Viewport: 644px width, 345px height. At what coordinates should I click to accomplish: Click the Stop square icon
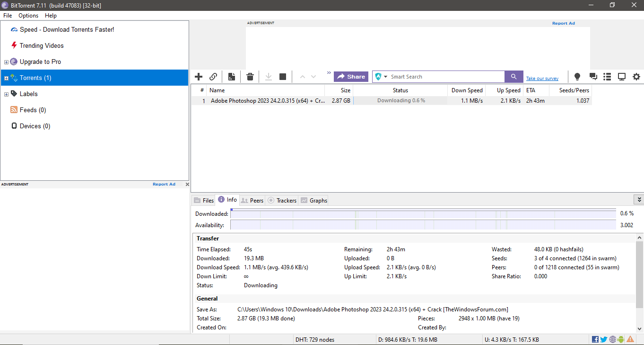283,77
